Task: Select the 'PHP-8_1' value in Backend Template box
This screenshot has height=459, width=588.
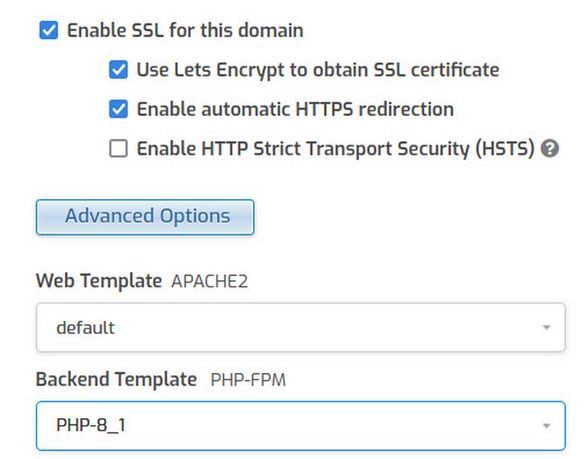Action: [91, 425]
